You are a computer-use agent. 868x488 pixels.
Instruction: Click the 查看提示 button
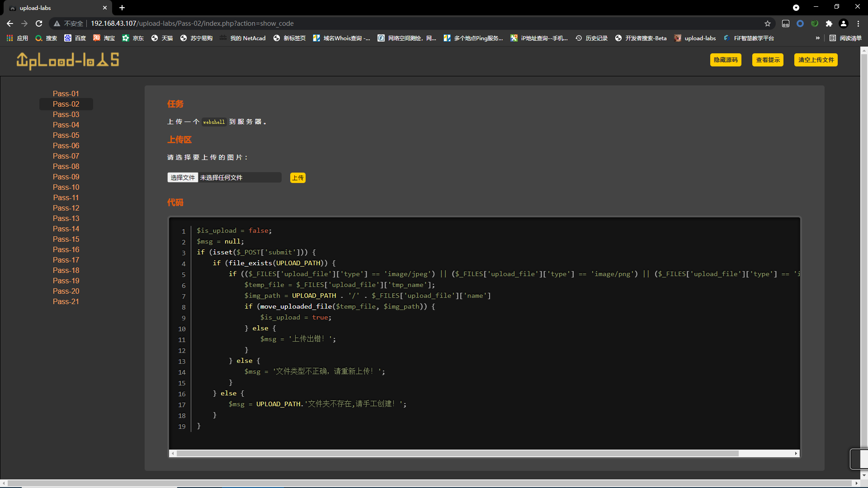pyautogui.click(x=768, y=60)
